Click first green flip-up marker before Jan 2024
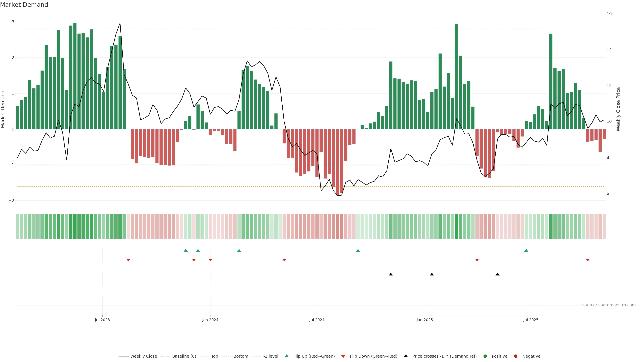Viewport: 644px width, 362px height. (x=185, y=250)
